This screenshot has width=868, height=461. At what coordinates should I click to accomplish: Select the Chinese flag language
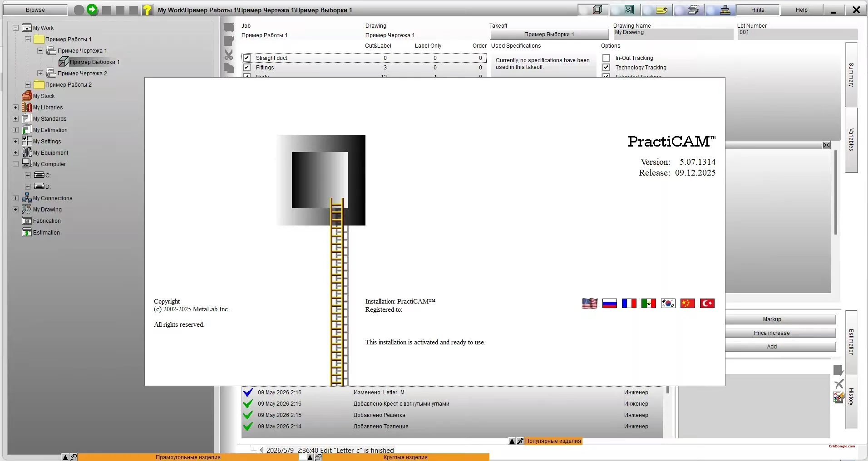(x=687, y=304)
